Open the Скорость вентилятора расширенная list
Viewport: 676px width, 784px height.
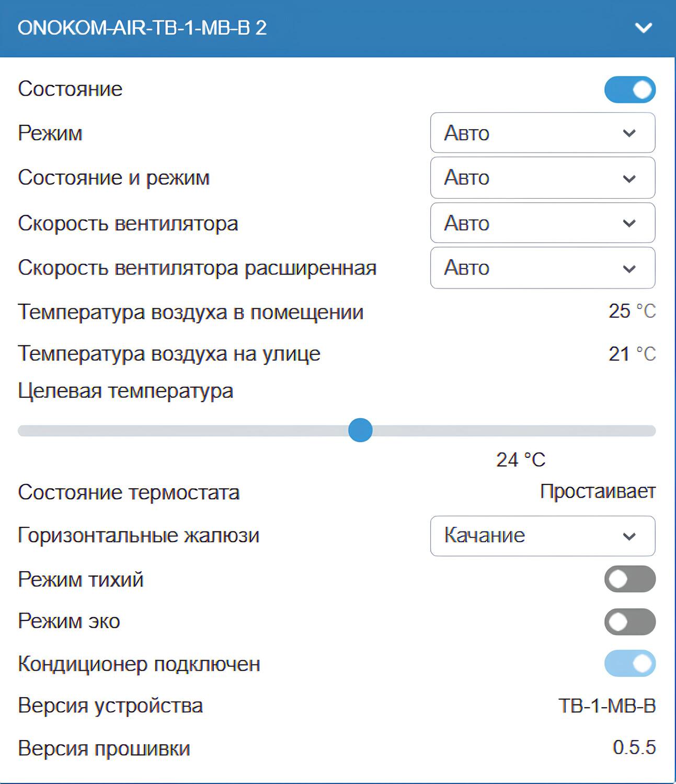click(542, 268)
